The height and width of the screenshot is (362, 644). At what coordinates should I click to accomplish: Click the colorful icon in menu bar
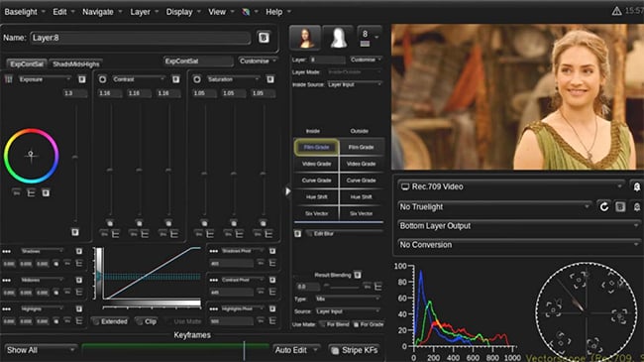[246, 12]
